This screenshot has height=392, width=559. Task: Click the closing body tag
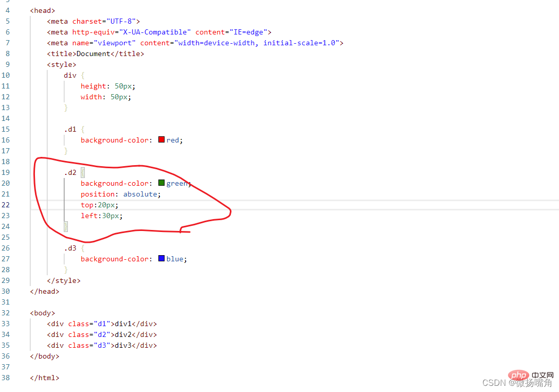[x=45, y=356]
